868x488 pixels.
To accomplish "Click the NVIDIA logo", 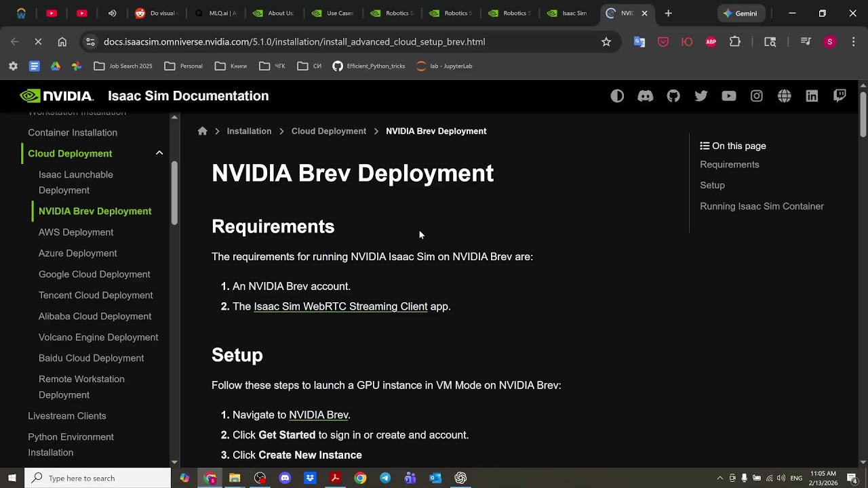I will point(56,96).
